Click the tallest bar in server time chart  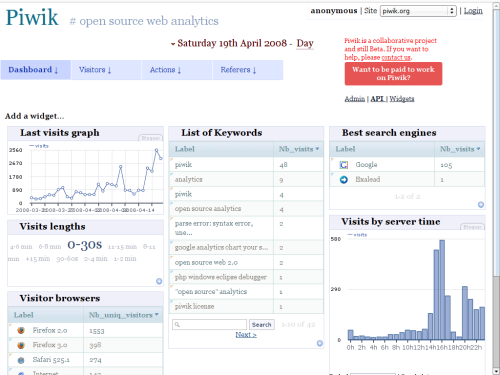442,290
